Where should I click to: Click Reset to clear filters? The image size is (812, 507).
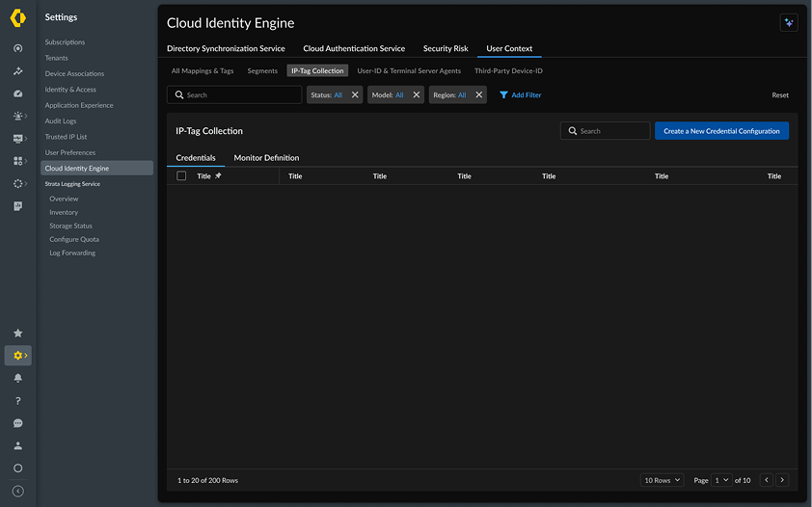pos(780,95)
